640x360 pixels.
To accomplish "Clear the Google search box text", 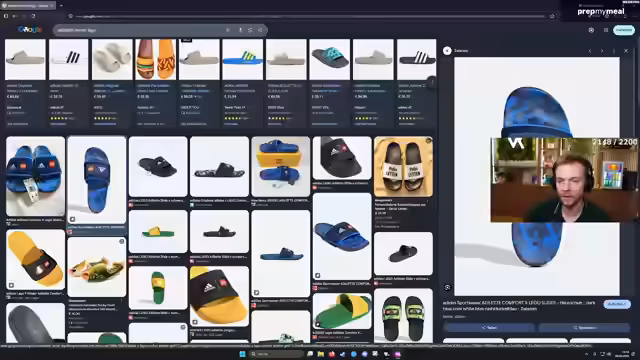I will tap(228, 30).
